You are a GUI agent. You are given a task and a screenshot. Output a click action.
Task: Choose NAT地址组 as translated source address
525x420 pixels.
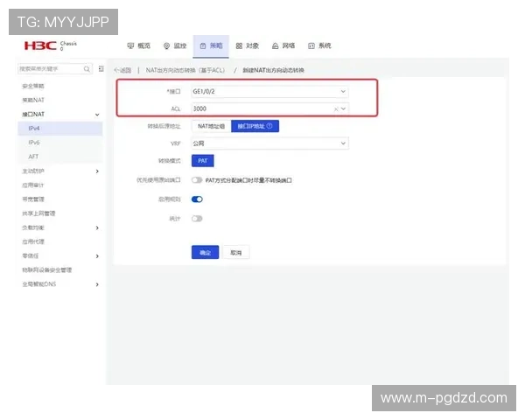click(211, 126)
